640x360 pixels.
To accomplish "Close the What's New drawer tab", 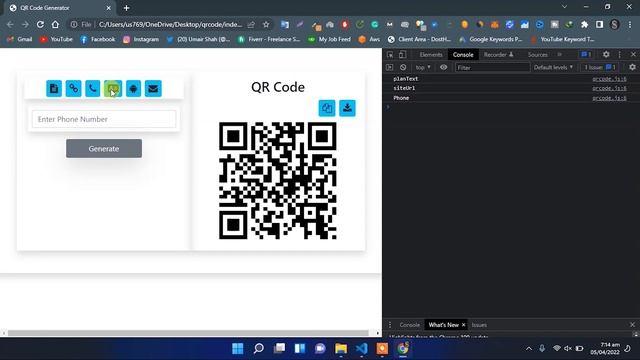I will (463, 325).
